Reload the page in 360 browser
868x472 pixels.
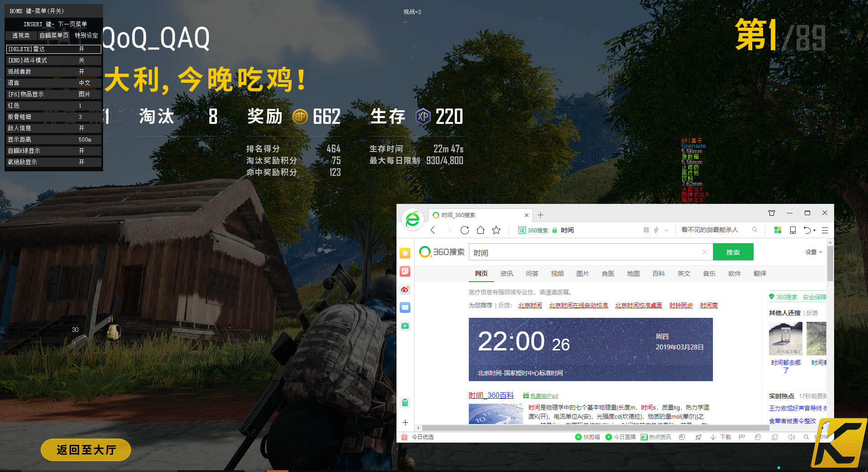[x=464, y=230]
